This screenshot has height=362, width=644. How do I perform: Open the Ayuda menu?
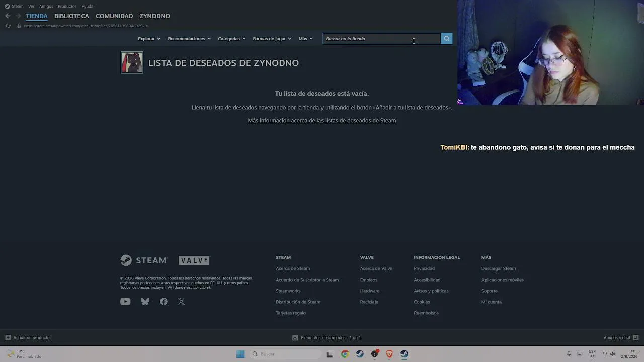click(88, 6)
